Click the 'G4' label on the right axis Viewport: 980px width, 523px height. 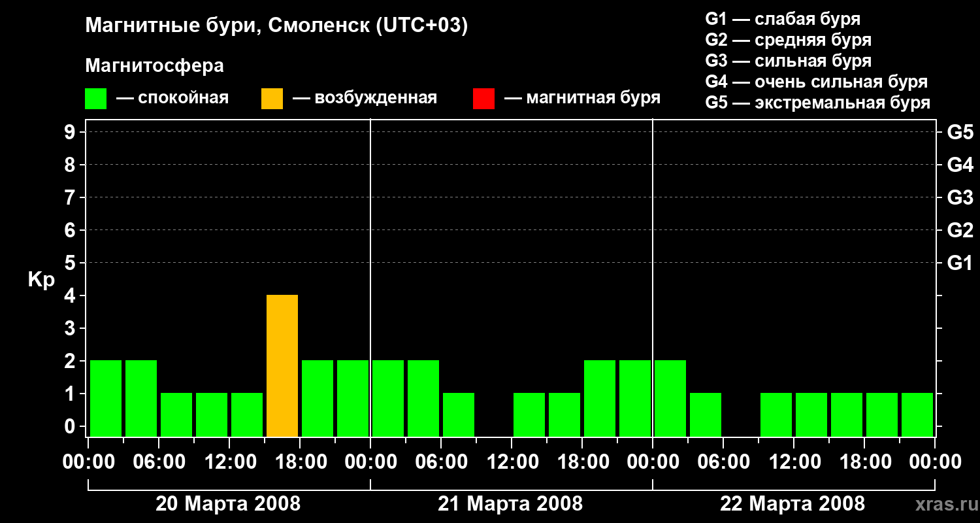pos(960,165)
